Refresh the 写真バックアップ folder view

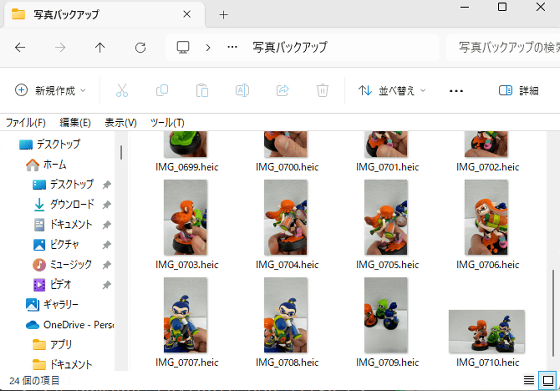coord(140,47)
